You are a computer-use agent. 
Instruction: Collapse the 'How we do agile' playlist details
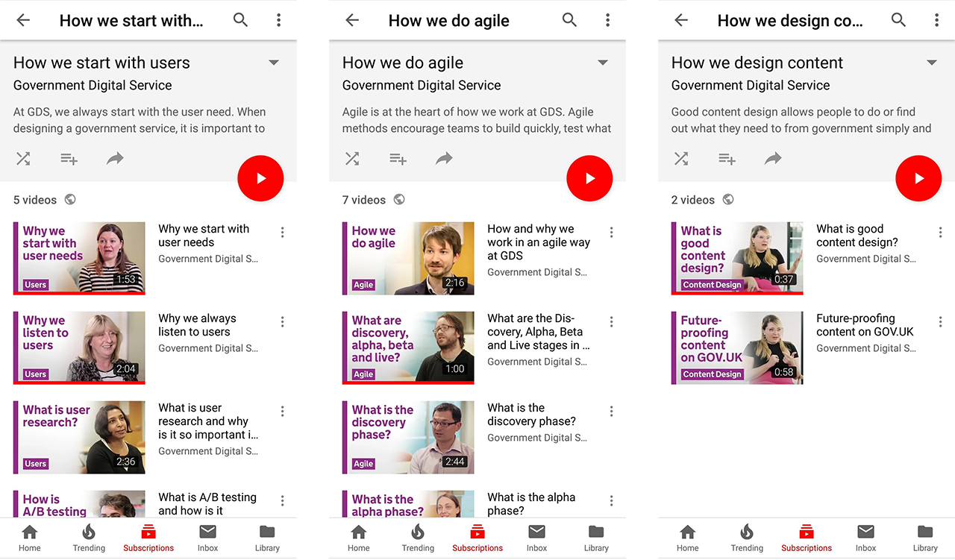click(x=602, y=63)
